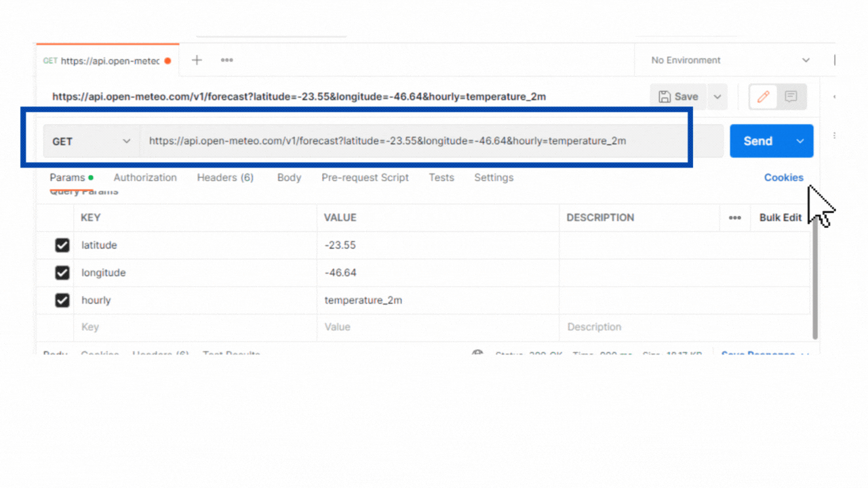Click the hourly key cell
868x488 pixels.
[195, 300]
